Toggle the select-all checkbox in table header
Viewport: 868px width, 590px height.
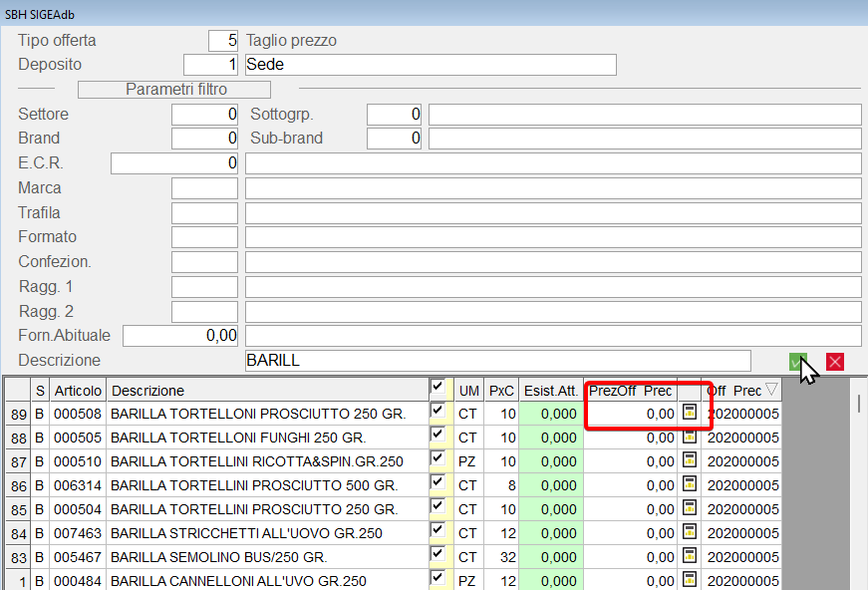pos(437,387)
